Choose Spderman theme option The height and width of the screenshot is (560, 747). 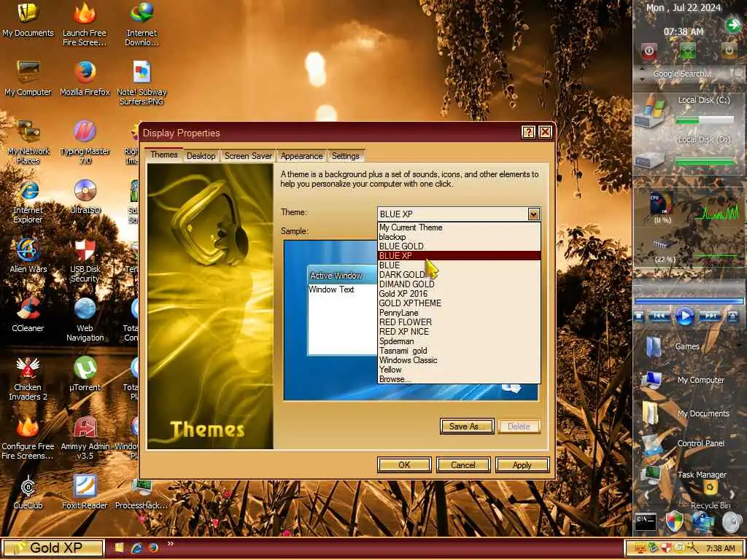pyautogui.click(x=460, y=341)
